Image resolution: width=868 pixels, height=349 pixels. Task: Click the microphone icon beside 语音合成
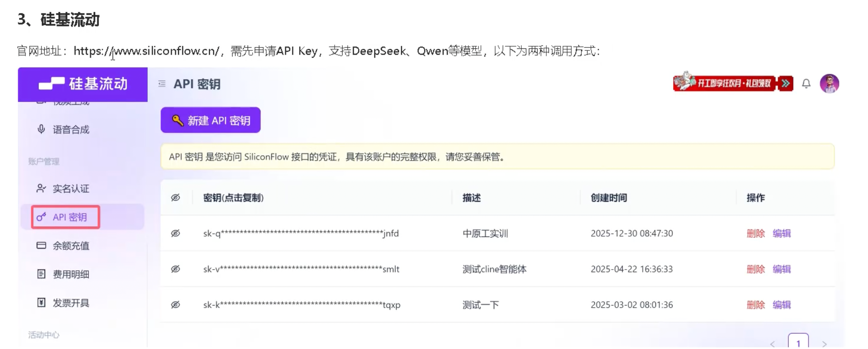41,129
